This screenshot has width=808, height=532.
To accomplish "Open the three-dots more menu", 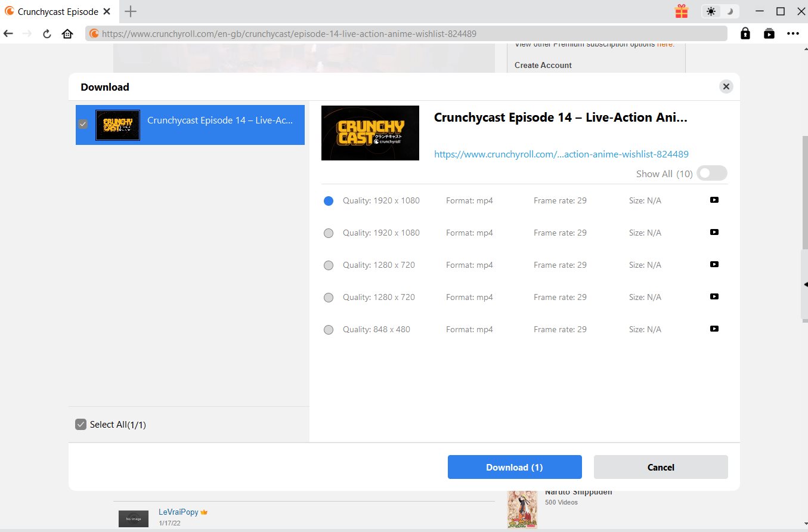I will tap(792, 33).
